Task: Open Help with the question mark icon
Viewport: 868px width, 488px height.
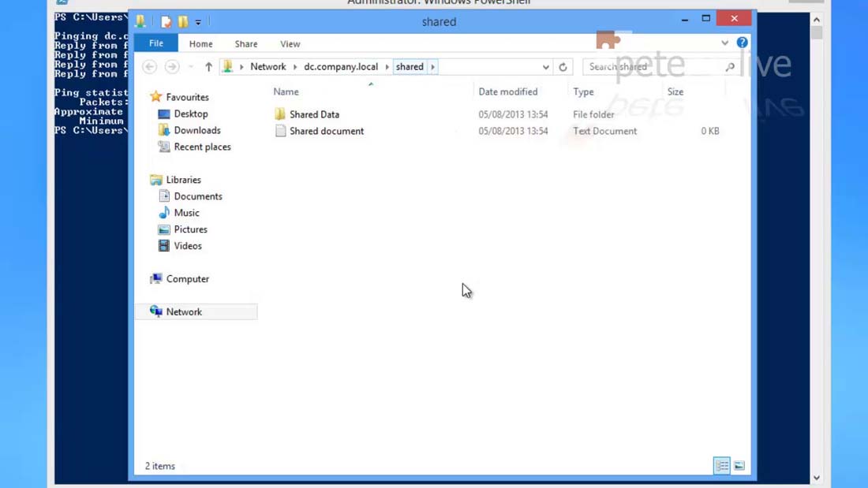Action: pyautogui.click(x=743, y=43)
